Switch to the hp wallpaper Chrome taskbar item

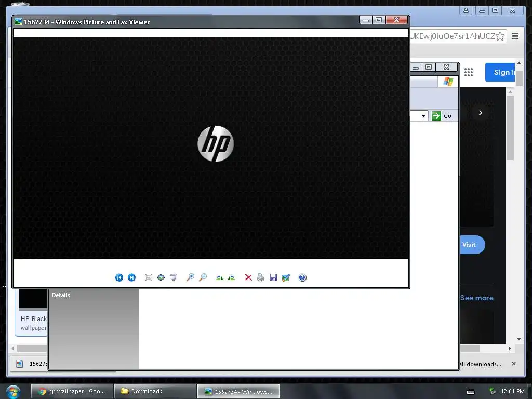click(x=72, y=391)
